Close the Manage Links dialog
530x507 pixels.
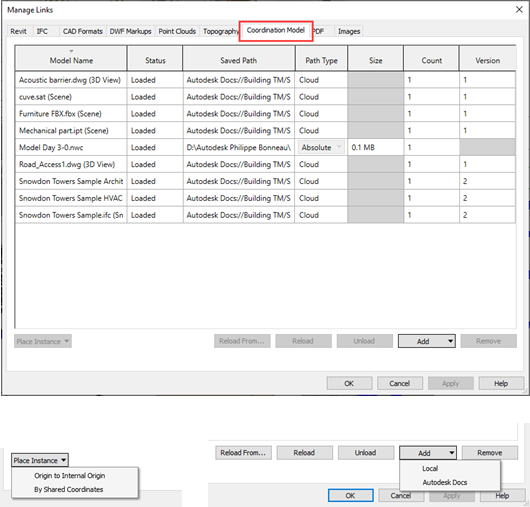pos(519,9)
